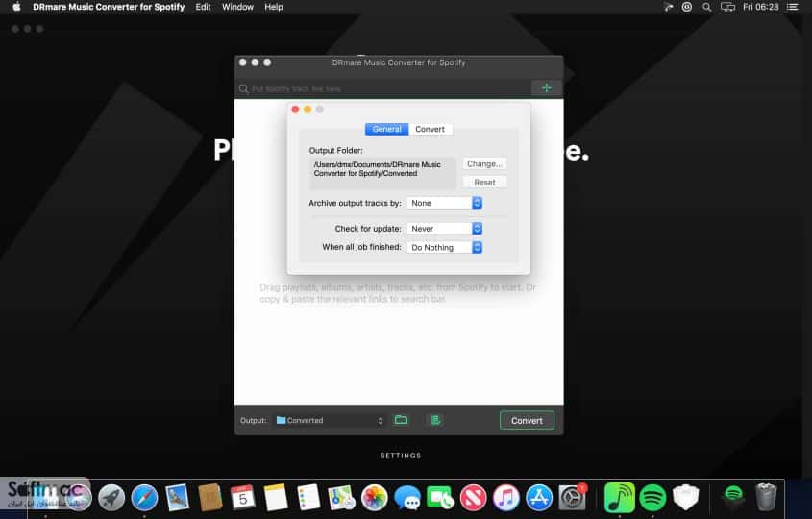812x519 pixels.
Task: Open the Maps app in the Dock
Action: [x=341, y=498]
